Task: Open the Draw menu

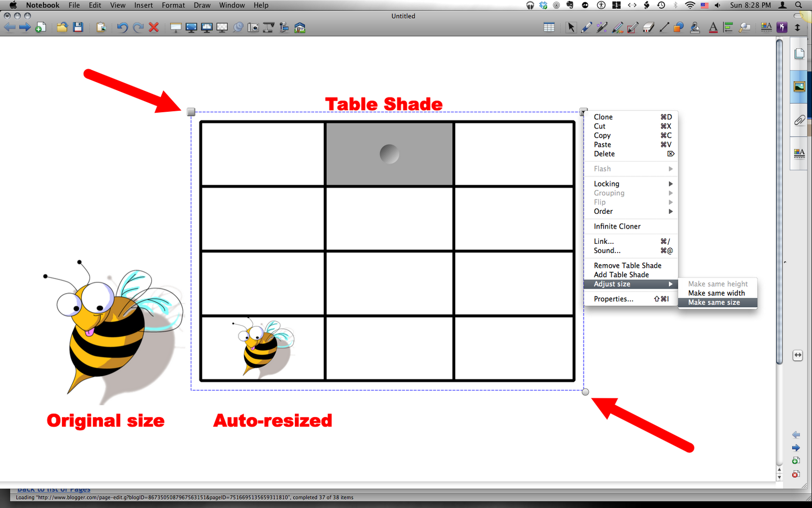Action: pyautogui.click(x=202, y=5)
